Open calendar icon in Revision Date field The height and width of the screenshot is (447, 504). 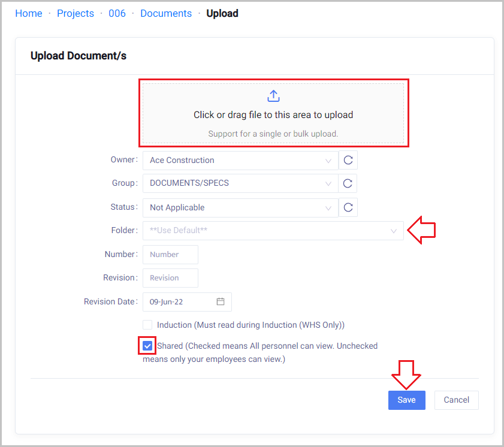coord(221,302)
